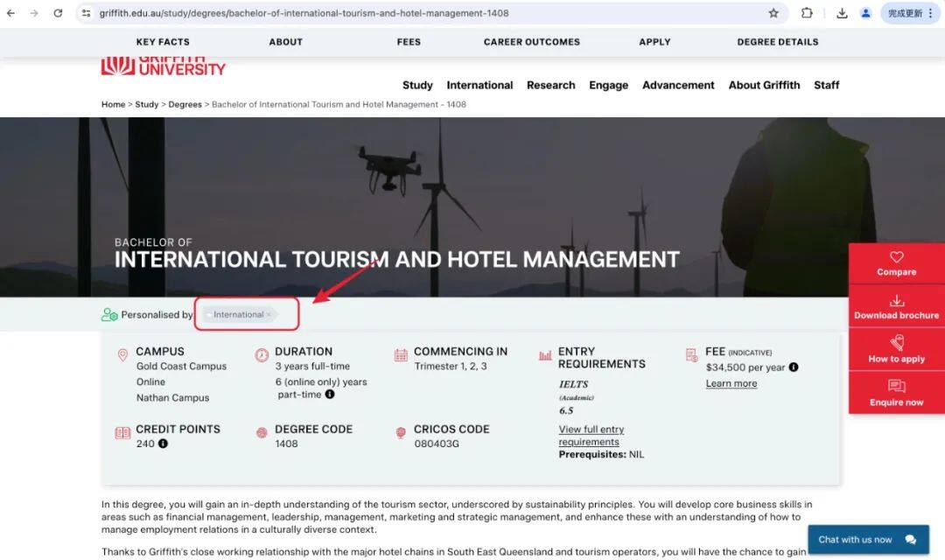Jump to DEGREE DETAILS section

click(x=778, y=42)
